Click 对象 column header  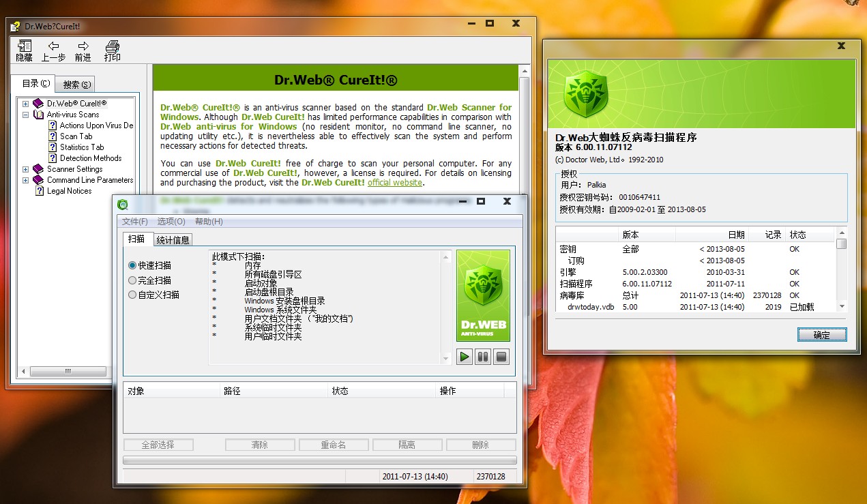pyautogui.click(x=171, y=391)
